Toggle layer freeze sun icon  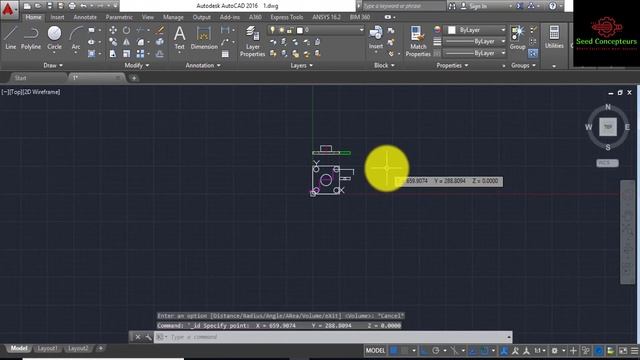[x=281, y=30]
